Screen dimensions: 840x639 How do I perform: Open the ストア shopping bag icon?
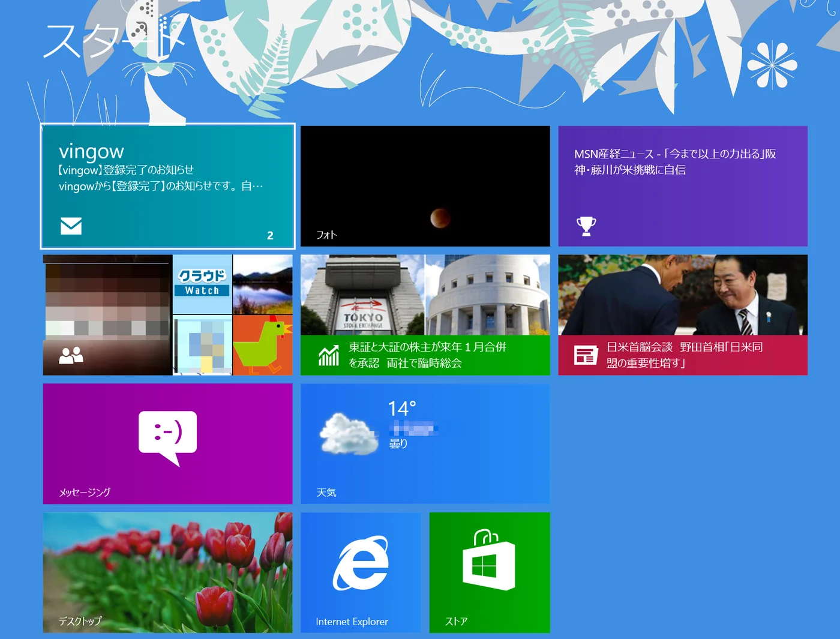pyautogui.click(x=488, y=560)
